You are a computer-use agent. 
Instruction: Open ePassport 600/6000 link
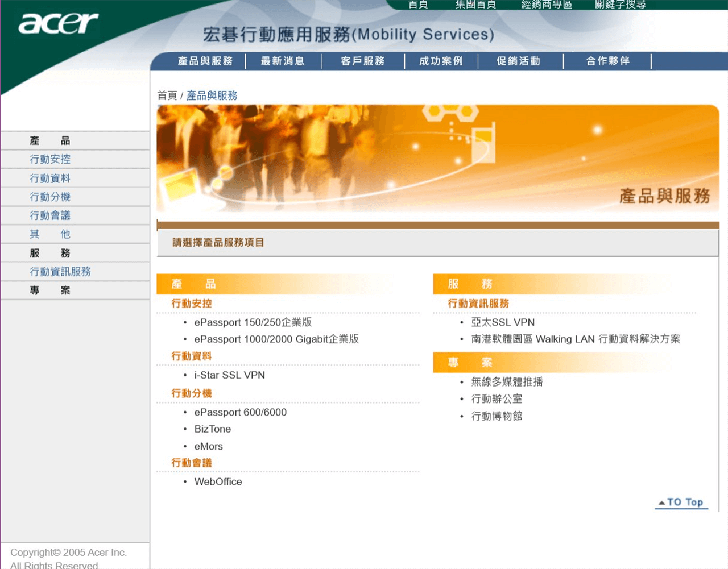241,412
